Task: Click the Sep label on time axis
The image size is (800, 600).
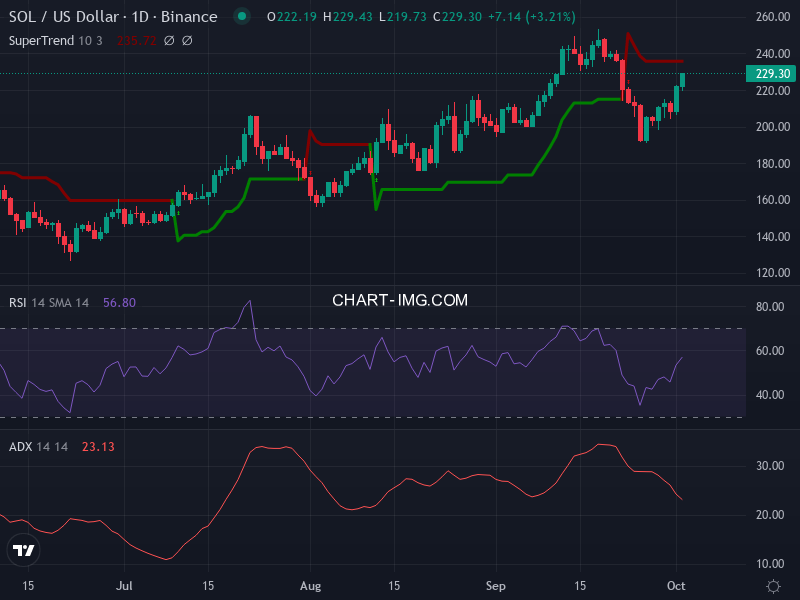Action: point(497,585)
